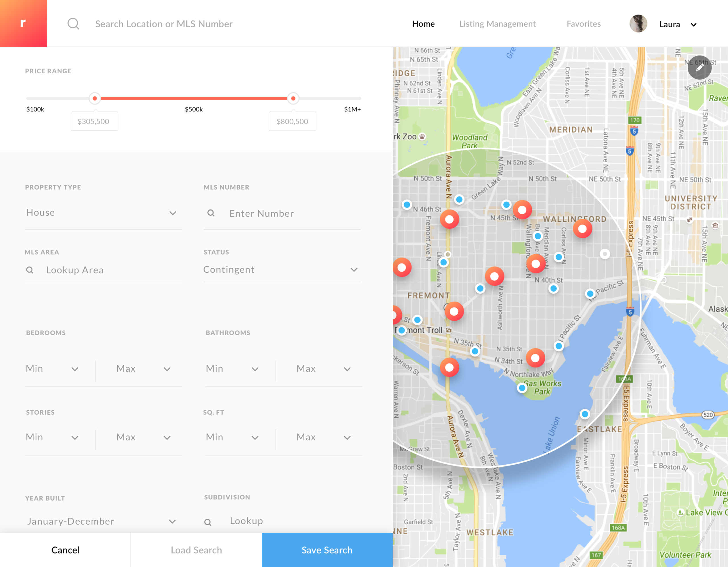Click Laura's profile avatar
Viewport: 728px width, 567px height.
pyautogui.click(x=638, y=24)
